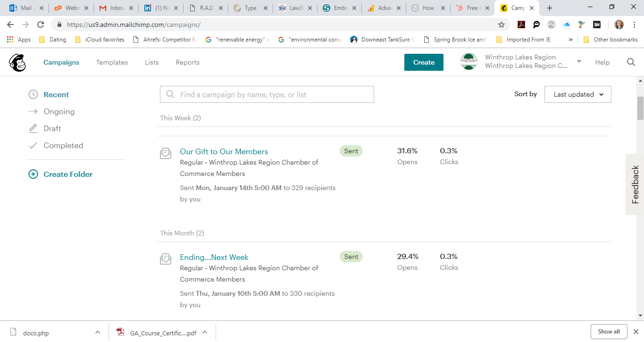
Task: Expand the account menu chevron
Action: tap(579, 61)
